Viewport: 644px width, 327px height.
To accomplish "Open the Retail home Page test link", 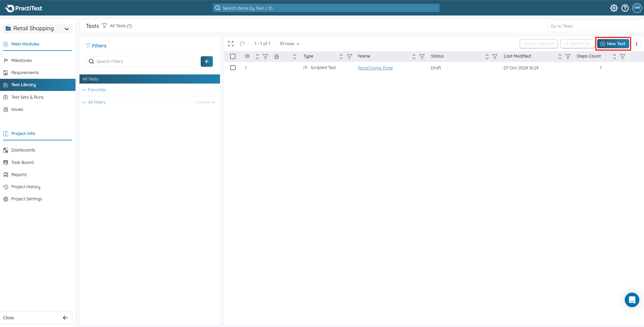I will coord(375,68).
